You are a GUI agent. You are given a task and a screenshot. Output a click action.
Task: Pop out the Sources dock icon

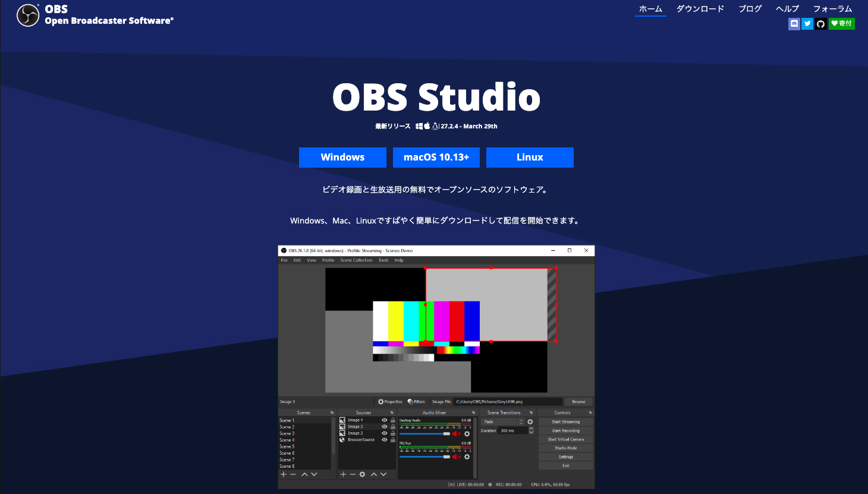[392, 413]
